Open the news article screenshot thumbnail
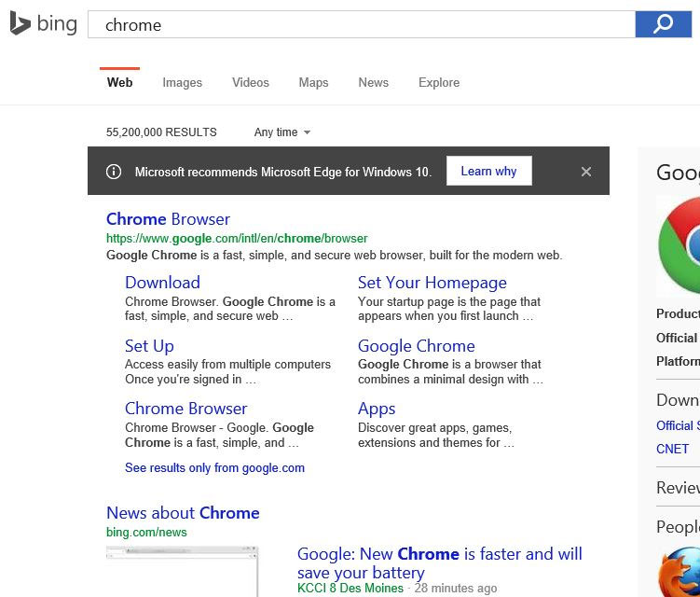700x597 pixels. coord(182,572)
